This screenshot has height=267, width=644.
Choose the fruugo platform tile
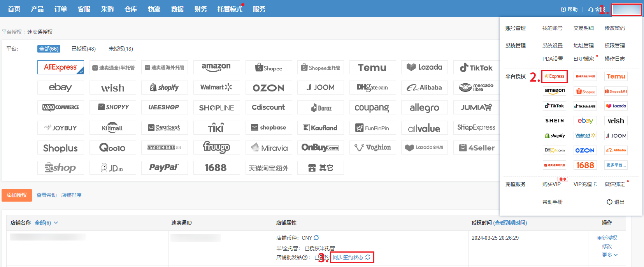tap(216, 148)
